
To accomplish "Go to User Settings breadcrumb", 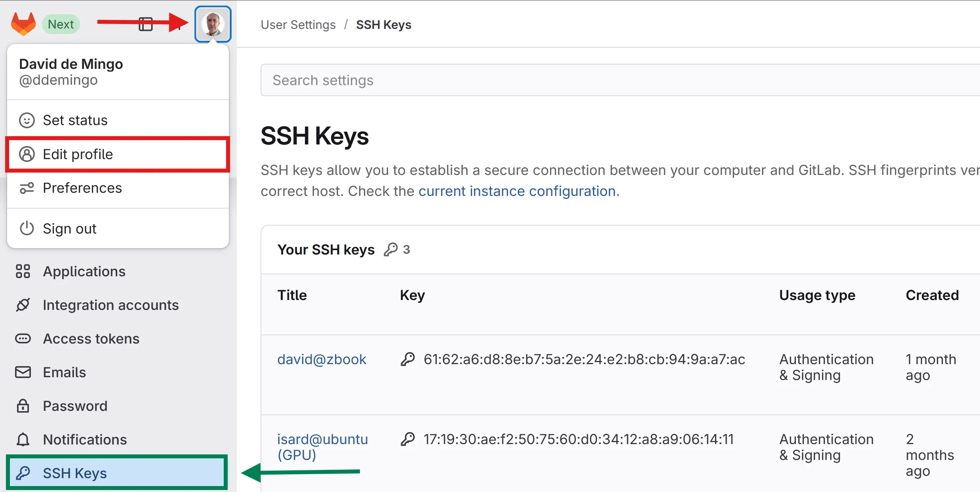I will pyautogui.click(x=298, y=25).
